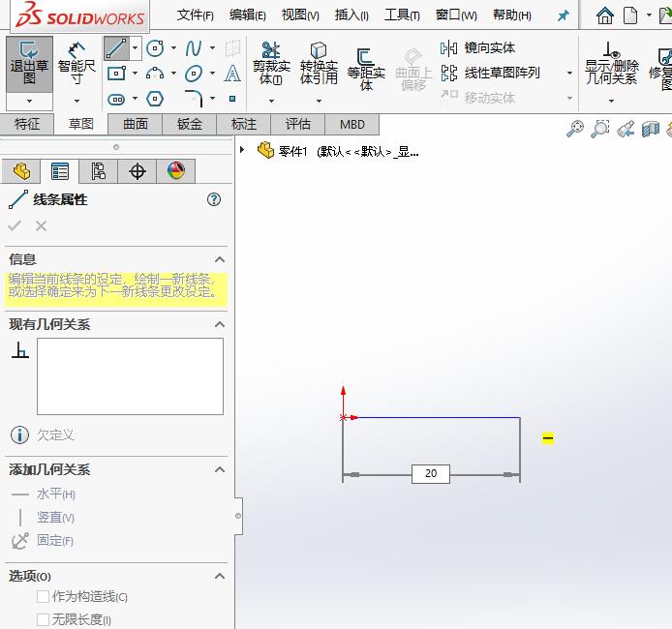Click Linear Sketch Pattern (线性草图阵列)
Viewport: 672px width, 629px height.
pyautogui.click(x=490, y=73)
